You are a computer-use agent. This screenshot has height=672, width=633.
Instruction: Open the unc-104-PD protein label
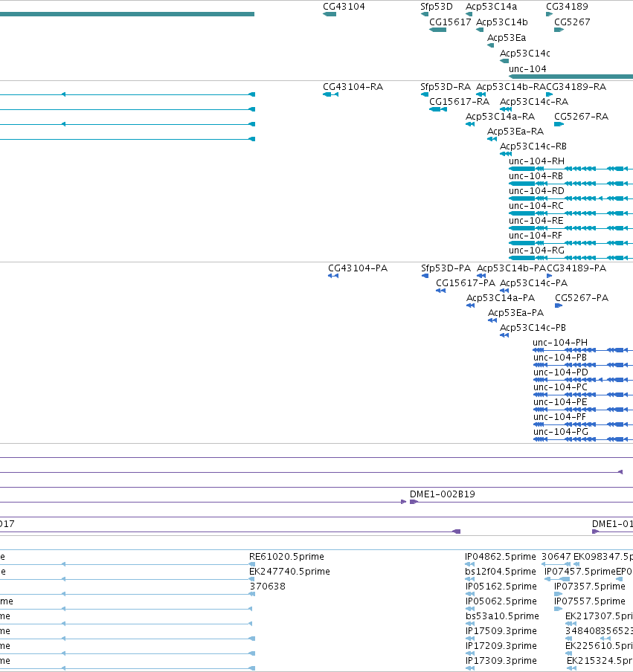point(561,372)
